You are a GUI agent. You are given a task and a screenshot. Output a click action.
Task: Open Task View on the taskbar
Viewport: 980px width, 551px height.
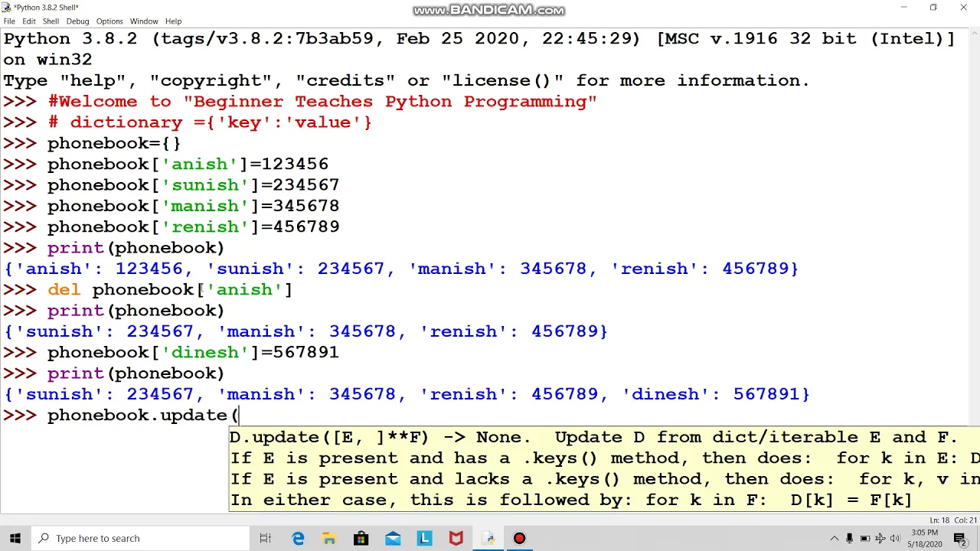click(x=266, y=538)
